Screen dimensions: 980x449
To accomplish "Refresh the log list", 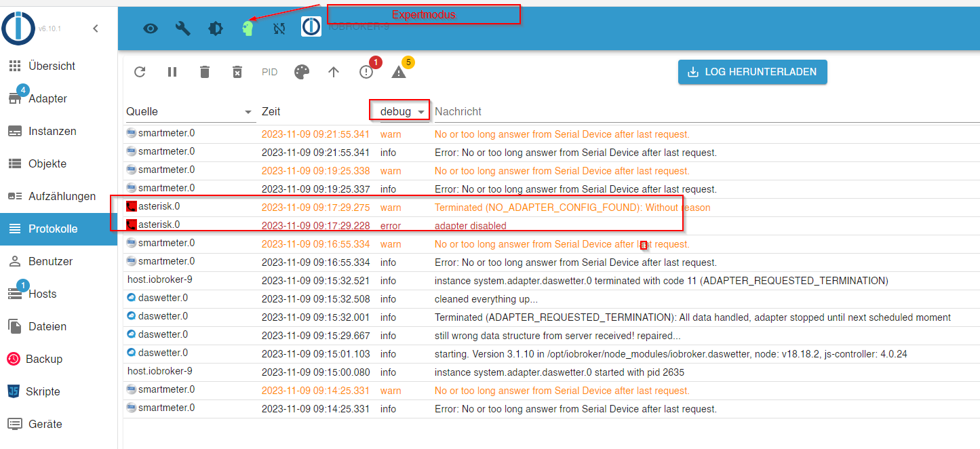I will click(140, 72).
